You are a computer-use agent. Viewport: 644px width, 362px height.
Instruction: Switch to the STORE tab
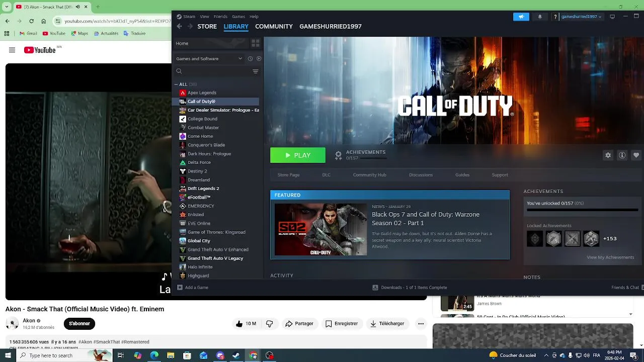207,26
